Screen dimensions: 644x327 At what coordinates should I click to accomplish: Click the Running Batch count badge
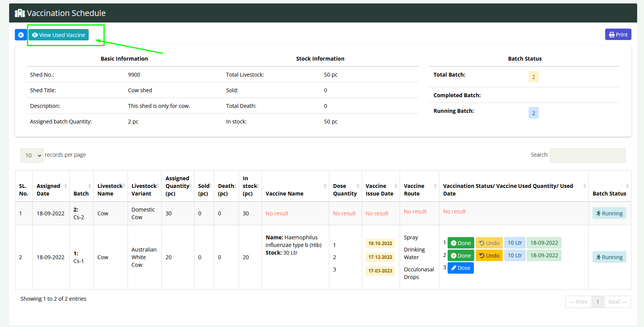click(533, 113)
